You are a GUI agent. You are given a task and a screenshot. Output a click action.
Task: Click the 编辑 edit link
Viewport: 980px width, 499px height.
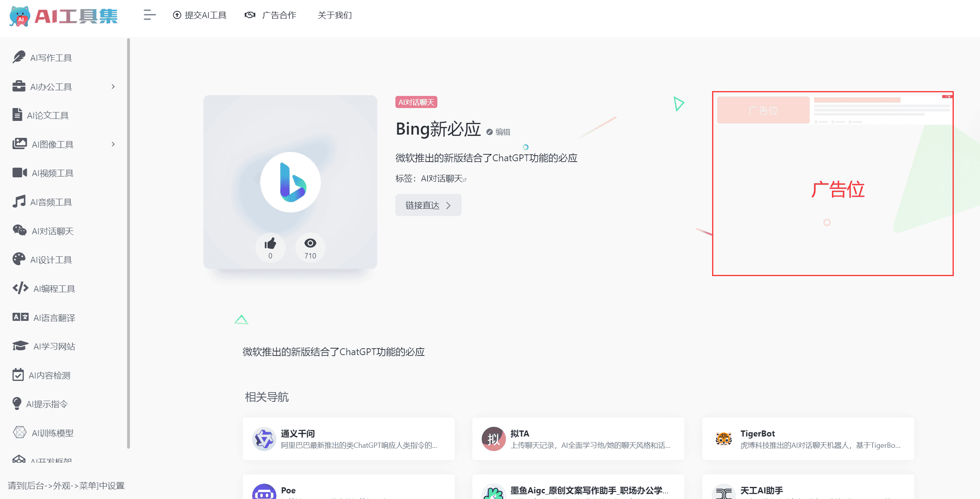tap(499, 132)
